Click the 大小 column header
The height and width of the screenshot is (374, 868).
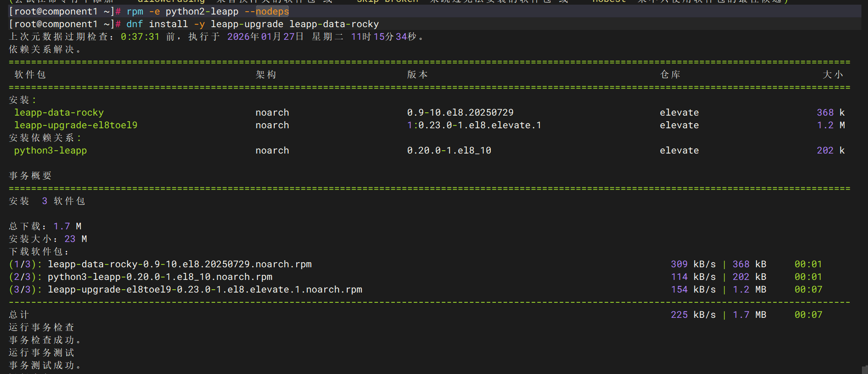(x=833, y=74)
